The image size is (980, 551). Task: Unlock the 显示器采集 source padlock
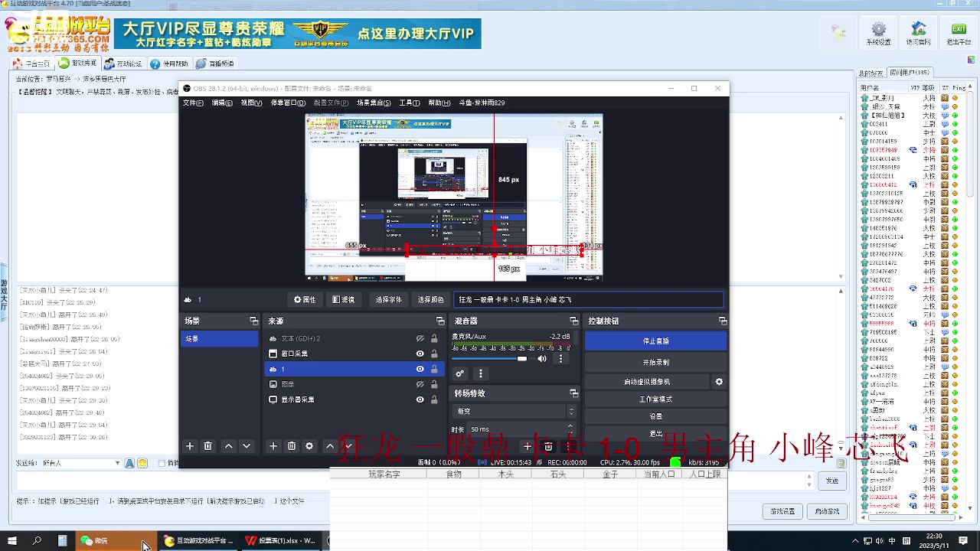[x=434, y=399]
